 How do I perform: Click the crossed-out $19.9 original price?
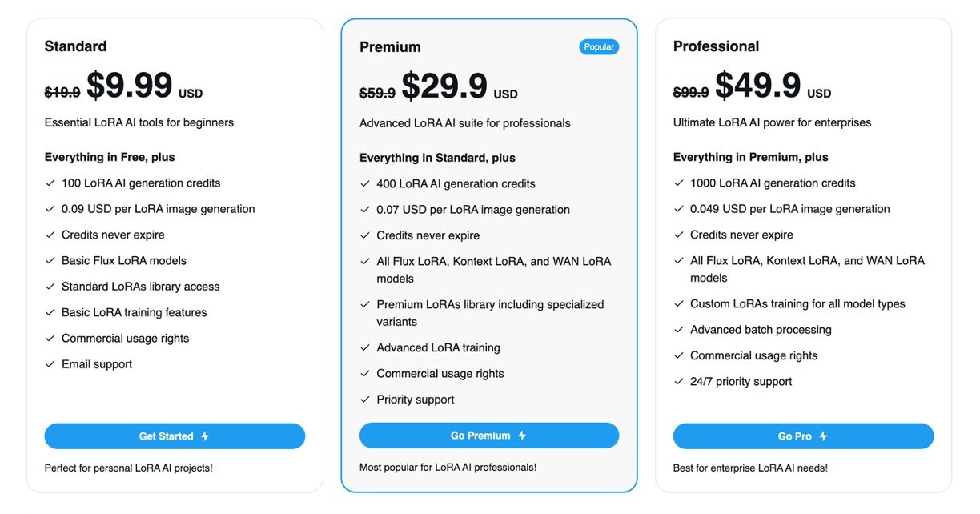tap(62, 93)
